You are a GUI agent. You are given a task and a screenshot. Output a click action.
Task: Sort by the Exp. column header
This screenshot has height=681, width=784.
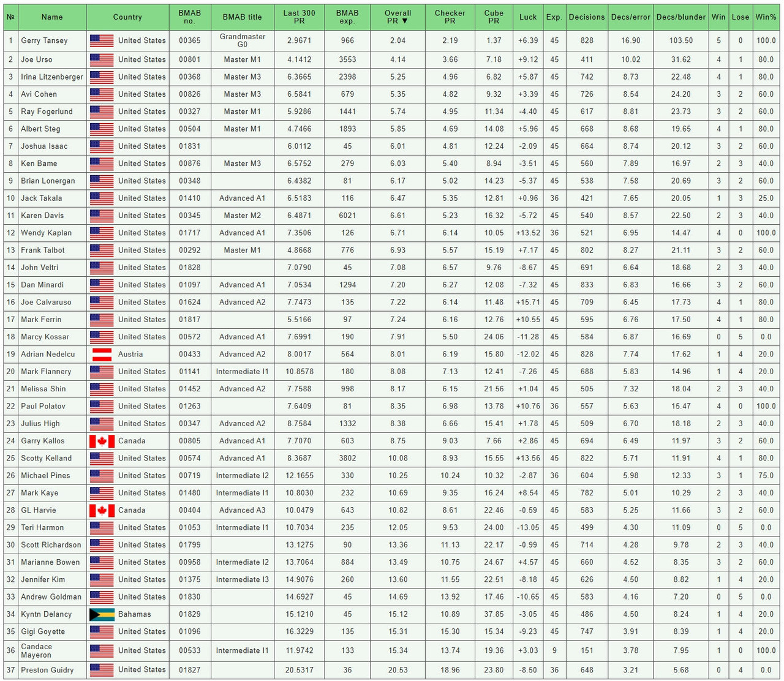(x=554, y=17)
